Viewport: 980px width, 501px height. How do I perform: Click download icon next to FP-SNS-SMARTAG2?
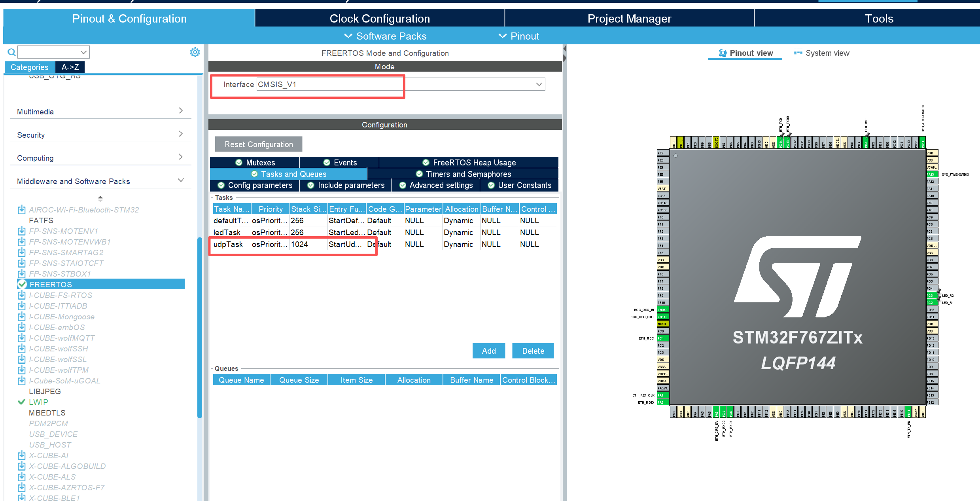22,252
